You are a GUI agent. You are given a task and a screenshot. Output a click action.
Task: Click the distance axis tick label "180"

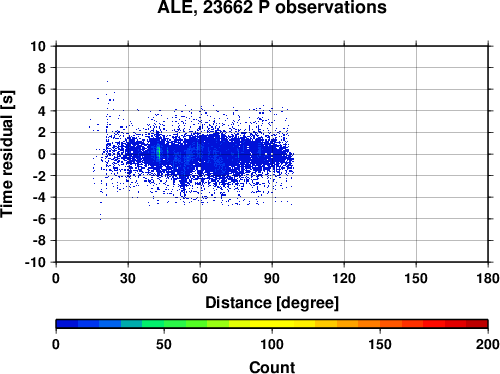point(488,278)
